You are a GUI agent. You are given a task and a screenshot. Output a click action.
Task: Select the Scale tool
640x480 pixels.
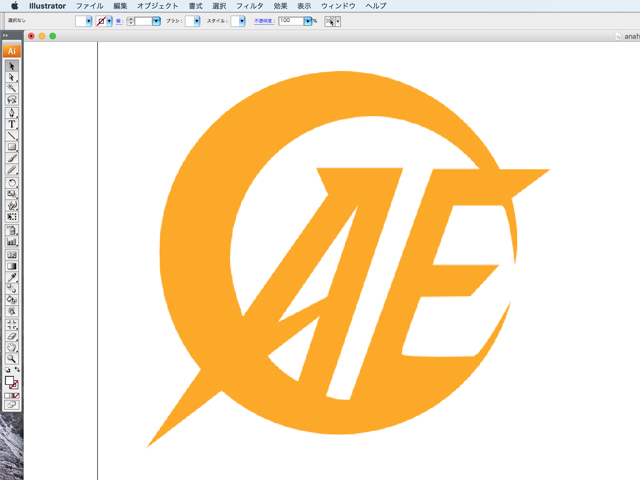[11, 194]
